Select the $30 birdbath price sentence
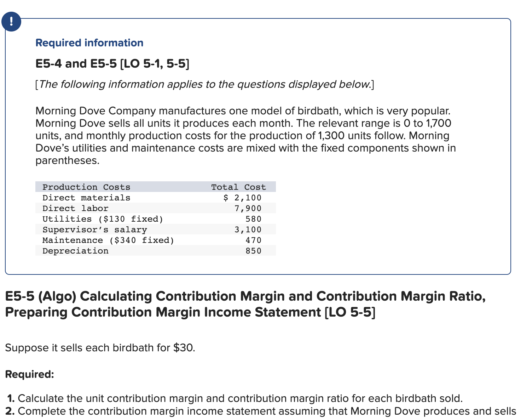 click(100, 348)
